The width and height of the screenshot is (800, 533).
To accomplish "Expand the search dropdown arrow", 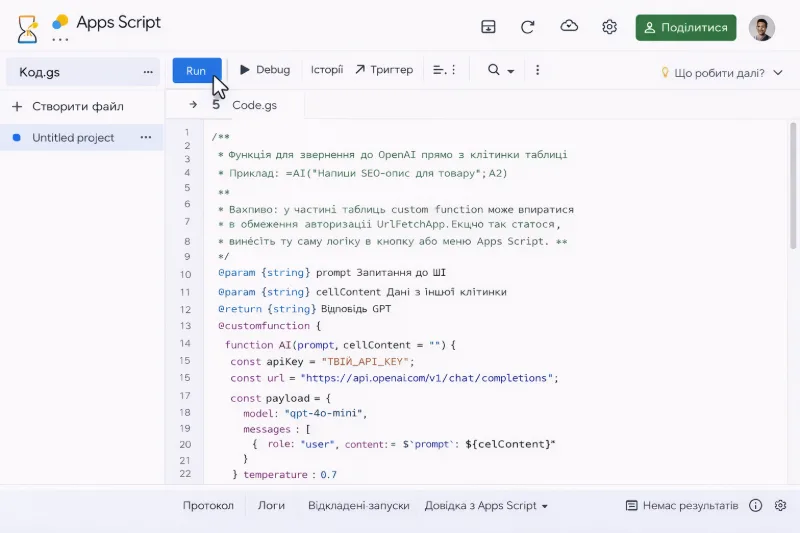I will (x=511, y=71).
